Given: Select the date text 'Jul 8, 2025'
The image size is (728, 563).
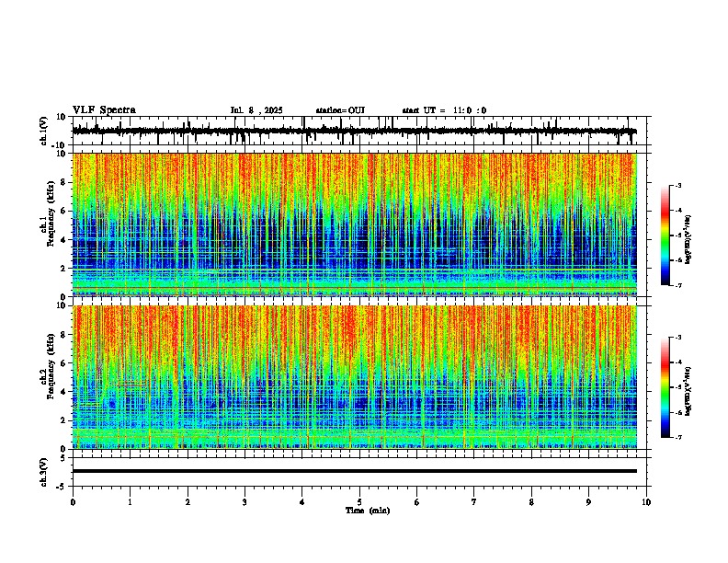Looking at the screenshot, I should (256, 110).
